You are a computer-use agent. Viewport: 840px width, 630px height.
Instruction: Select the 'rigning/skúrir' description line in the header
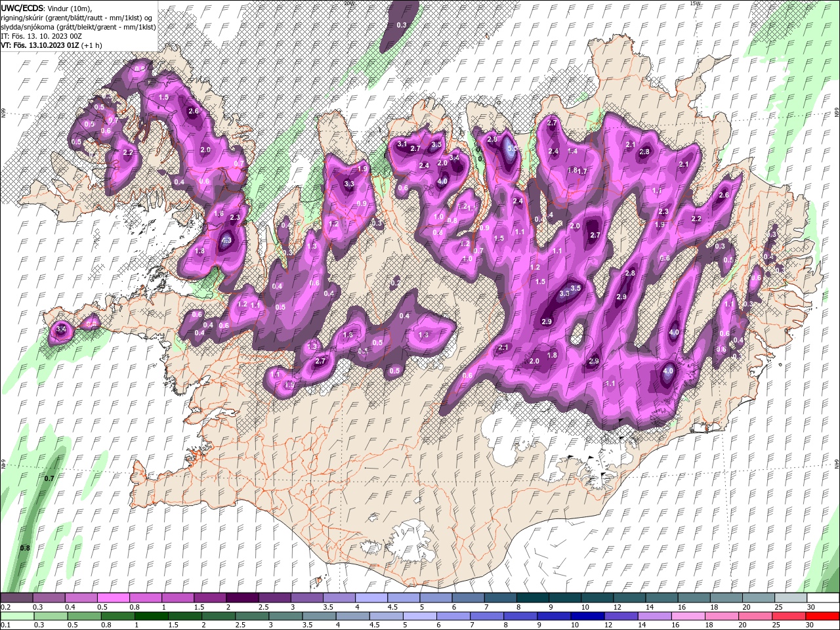click(77, 18)
